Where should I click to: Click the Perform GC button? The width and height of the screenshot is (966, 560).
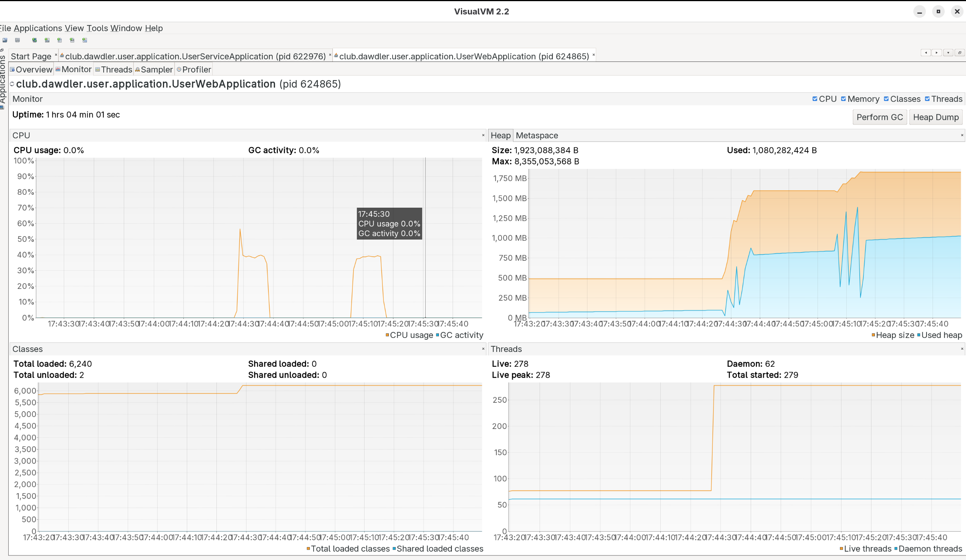[x=879, y=117]
